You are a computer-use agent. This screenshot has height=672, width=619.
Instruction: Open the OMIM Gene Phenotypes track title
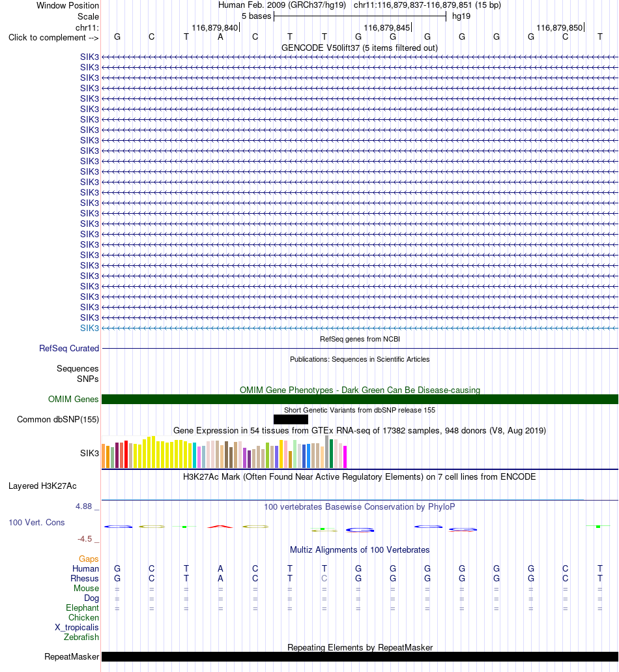click(x=360, y=390)
